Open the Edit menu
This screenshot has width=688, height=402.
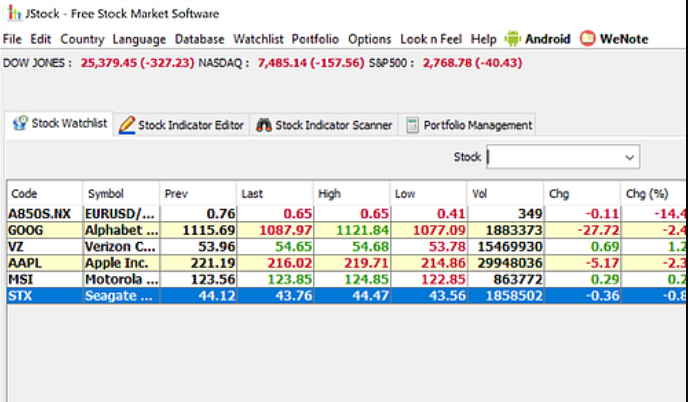[x=40, y=39]
